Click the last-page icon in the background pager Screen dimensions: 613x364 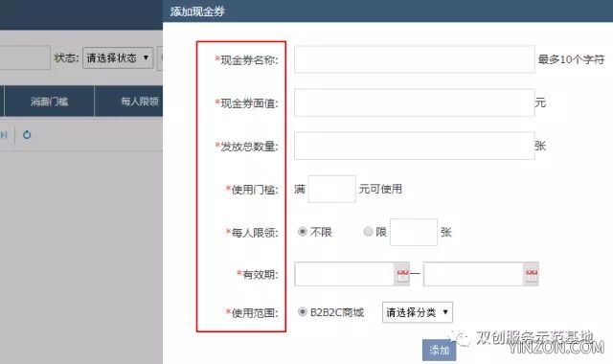4,135
